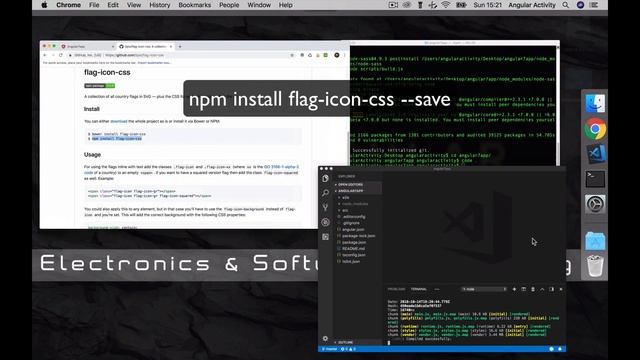Click Import bookmarks now link
This screenshot has height=360, width=640.
(153, 63)
